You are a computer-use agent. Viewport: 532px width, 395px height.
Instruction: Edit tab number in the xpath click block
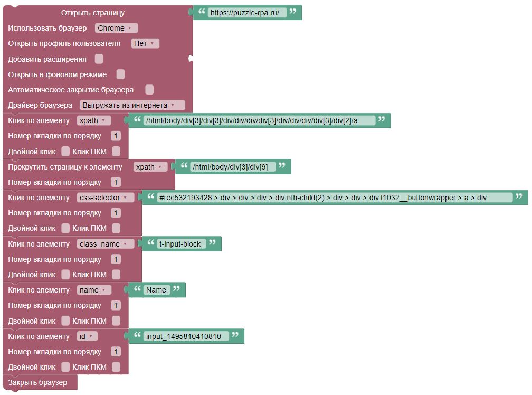(x=116, y=136)
